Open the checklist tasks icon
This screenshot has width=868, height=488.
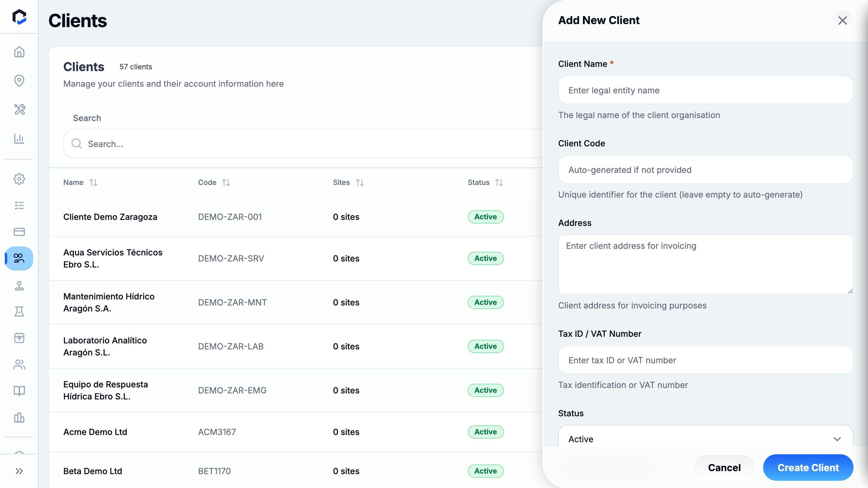19,205
